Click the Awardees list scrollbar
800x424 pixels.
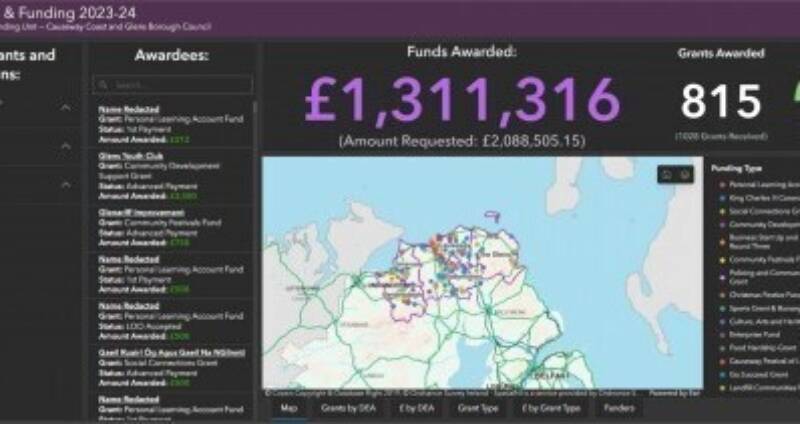(x=256, y=250)
